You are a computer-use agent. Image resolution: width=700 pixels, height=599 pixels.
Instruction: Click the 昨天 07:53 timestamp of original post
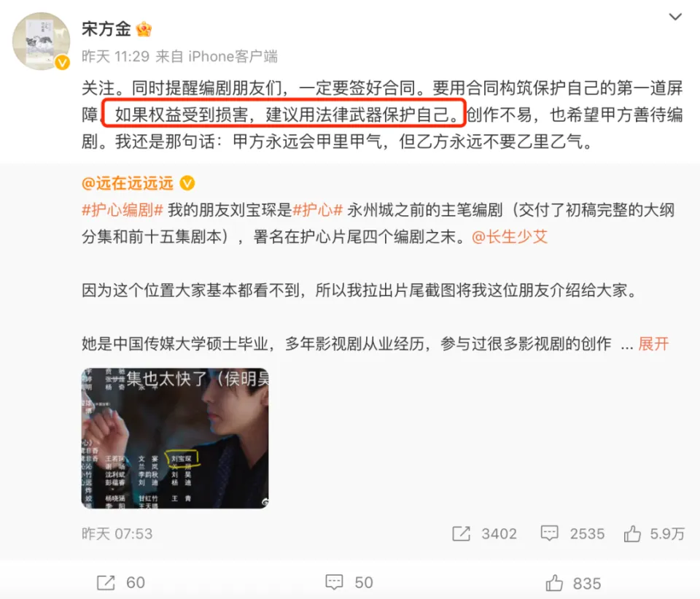click(x=117, y=534)
